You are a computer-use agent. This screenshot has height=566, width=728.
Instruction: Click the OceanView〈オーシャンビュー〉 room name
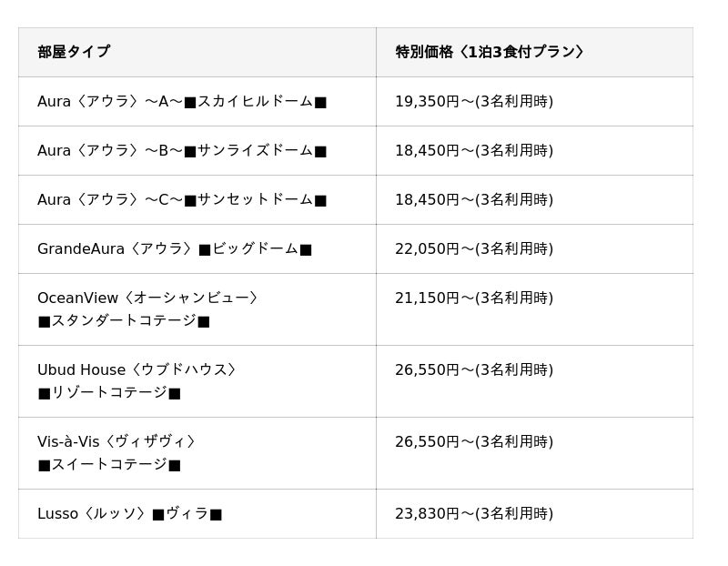(x=148, y=298)
